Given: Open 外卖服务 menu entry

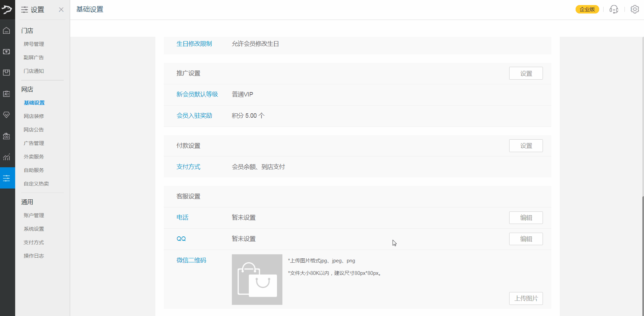Looking at the screenshot, I should (x=34, y=157).
